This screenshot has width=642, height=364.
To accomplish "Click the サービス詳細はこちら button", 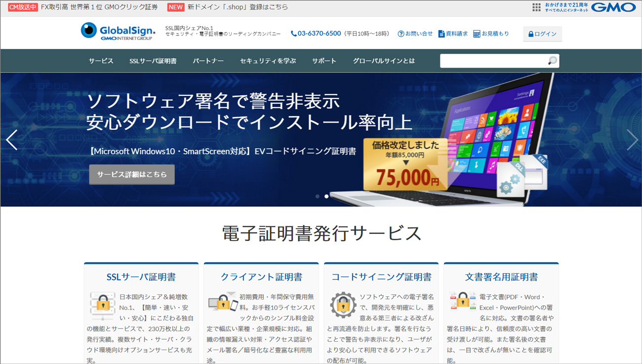I will (x=132, y=174).
